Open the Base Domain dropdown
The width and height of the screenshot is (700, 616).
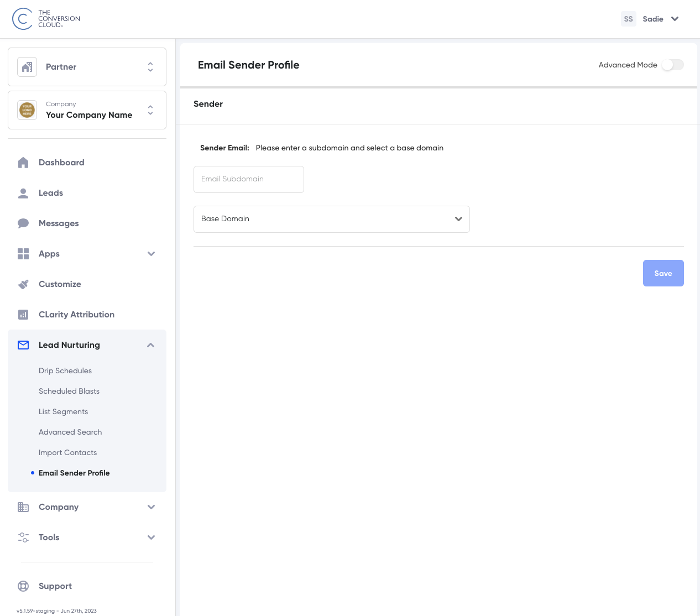332,219
